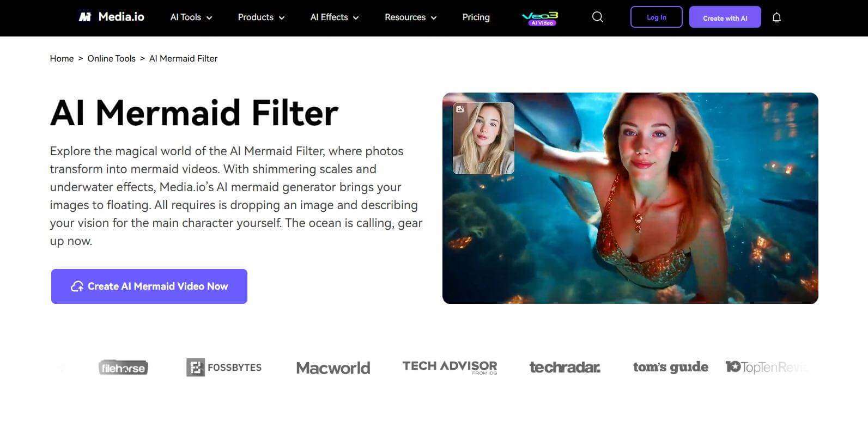Click the blonde woman portrait thumbnail

tap(484, 138)
